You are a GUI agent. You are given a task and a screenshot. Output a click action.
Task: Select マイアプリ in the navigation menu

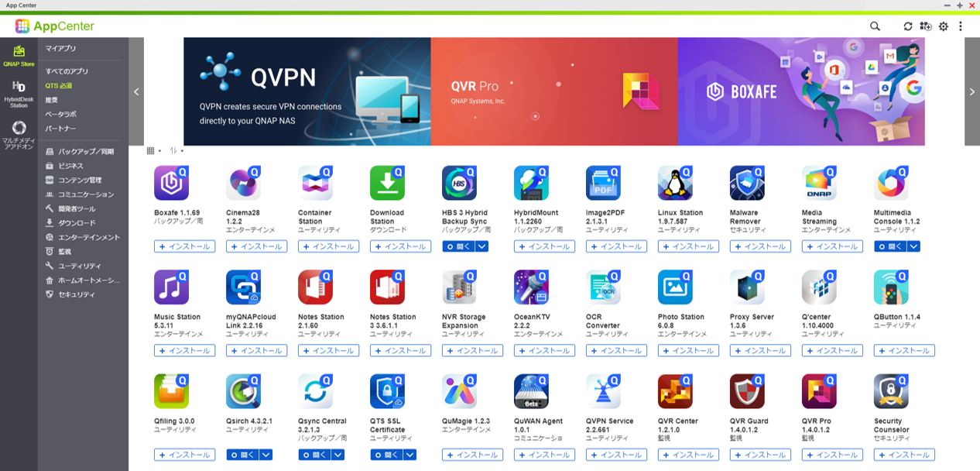click(60, 49)
